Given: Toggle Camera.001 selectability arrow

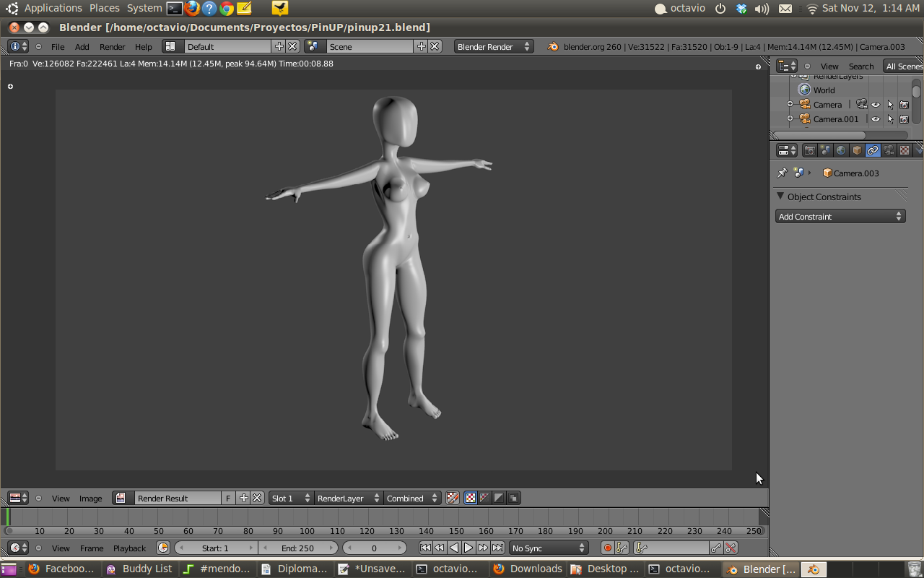Looking at the screenshot, I should point(890,119).
